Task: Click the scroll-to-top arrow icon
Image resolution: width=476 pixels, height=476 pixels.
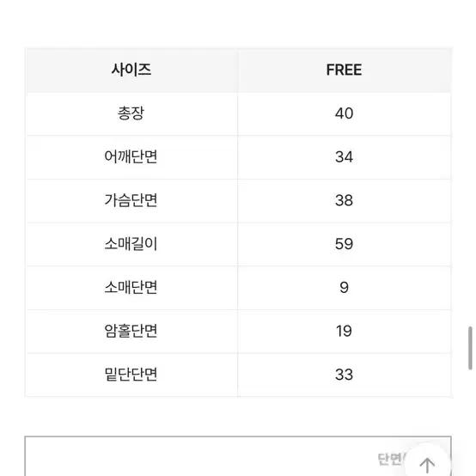Action: [x=427, y=465]
